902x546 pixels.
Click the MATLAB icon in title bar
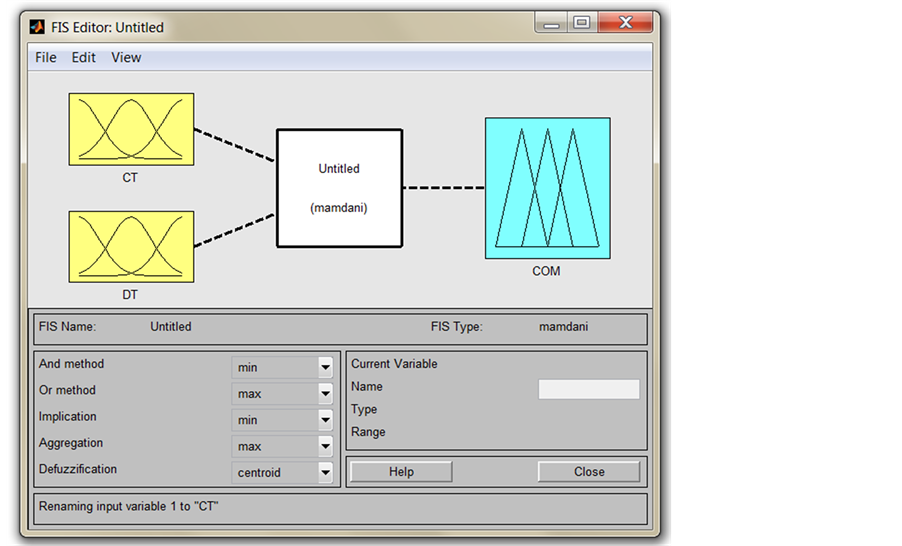point(37,27)
